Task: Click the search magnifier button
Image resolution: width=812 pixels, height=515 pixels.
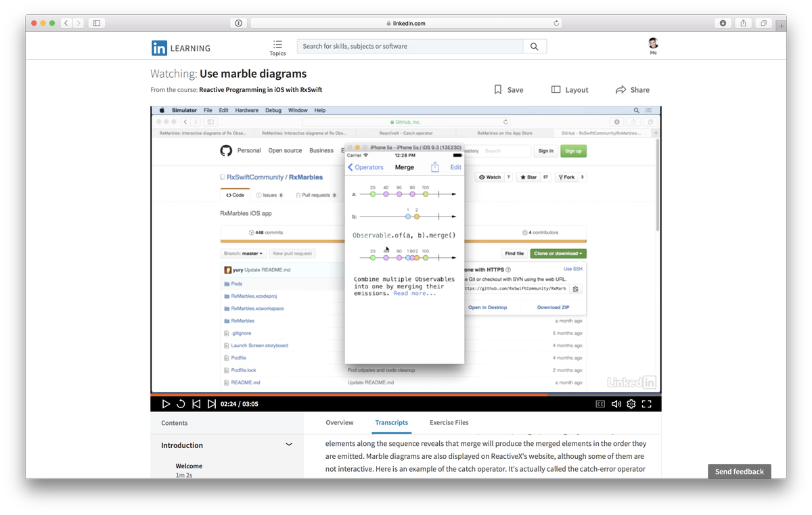Action: pyautogui.click(x=535, y=46)
